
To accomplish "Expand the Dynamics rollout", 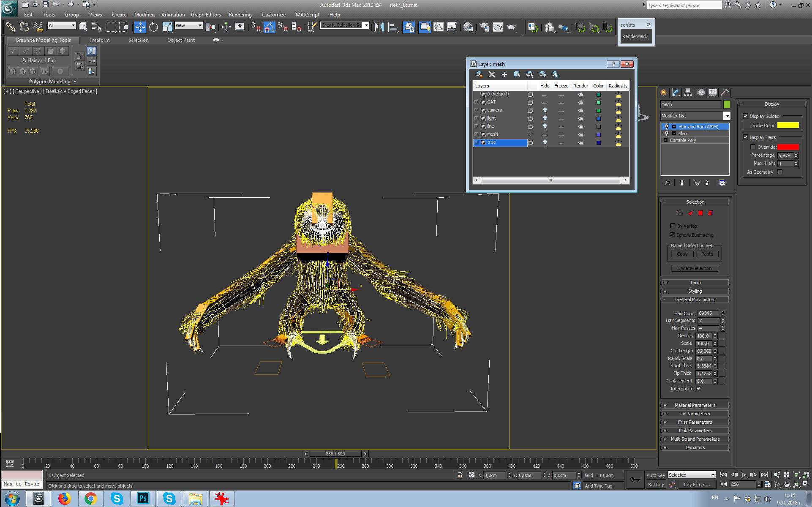I will 695,447.
